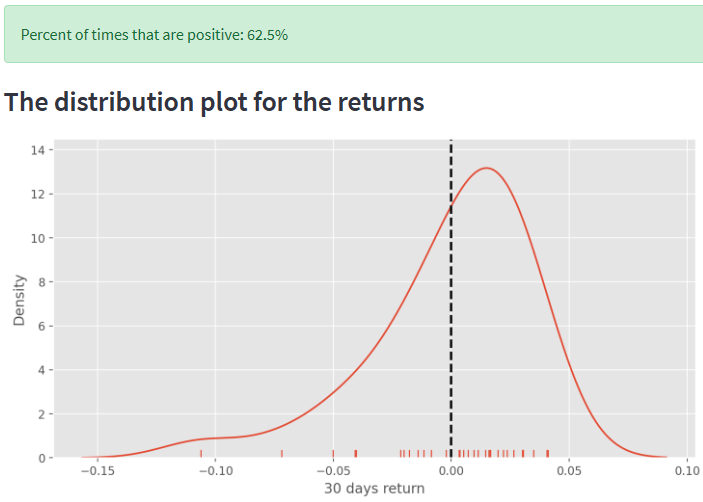The width and height of the screenshot is (703, 502).
Task: Click the "30 days return" x-axis label
Action: tap(374, 489)
